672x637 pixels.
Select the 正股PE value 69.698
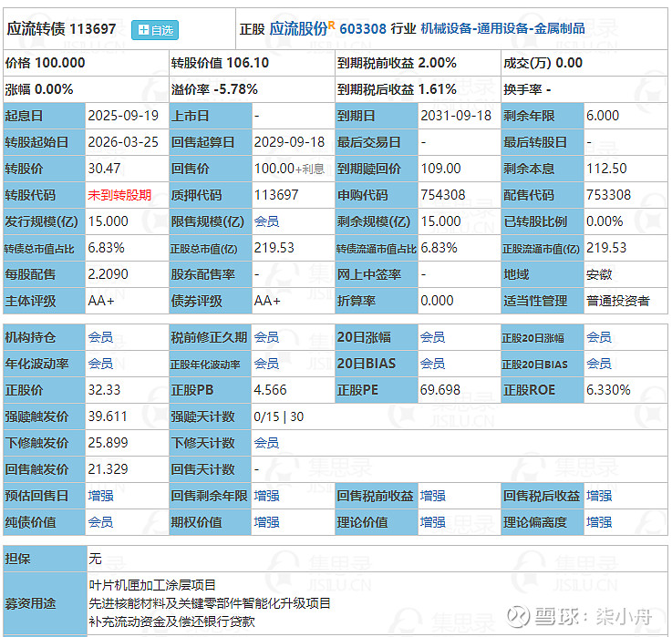click(x=440, y=390)
